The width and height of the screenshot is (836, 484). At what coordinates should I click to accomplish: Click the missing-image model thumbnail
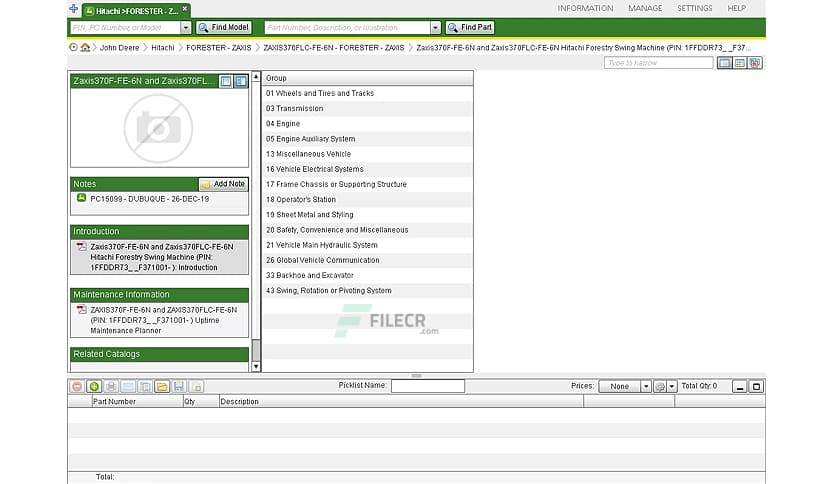point(159,128)
